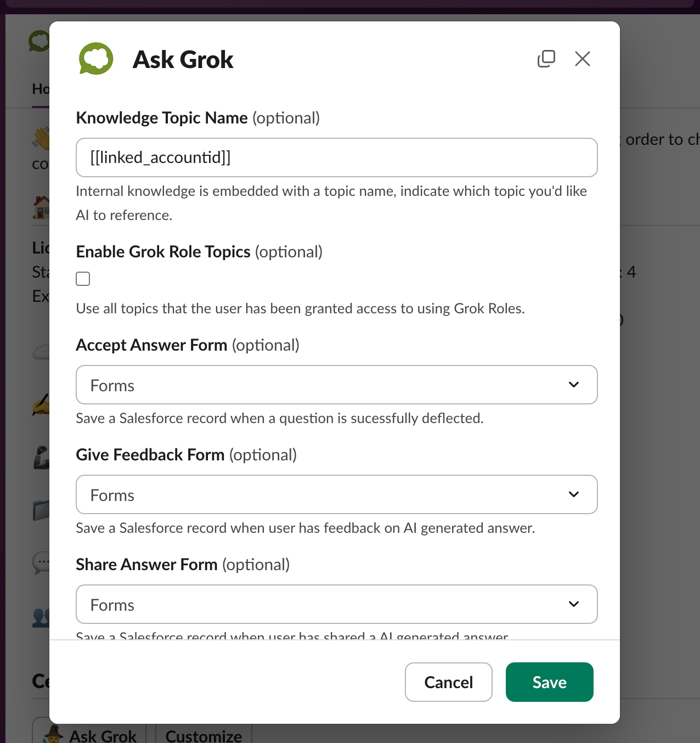700x743 pixels.
Task: Cancel the Ask Grok dialog
Action: tap(448, 682)
